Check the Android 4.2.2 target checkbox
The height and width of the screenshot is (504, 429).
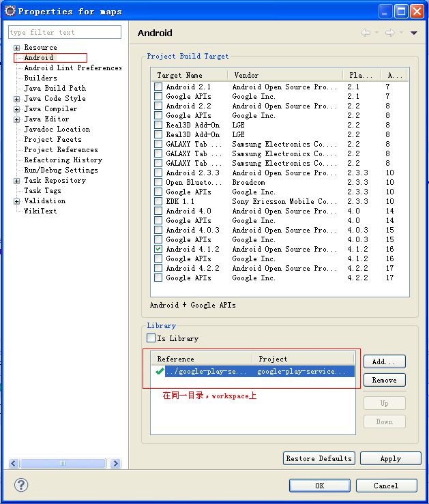[158, 268]
